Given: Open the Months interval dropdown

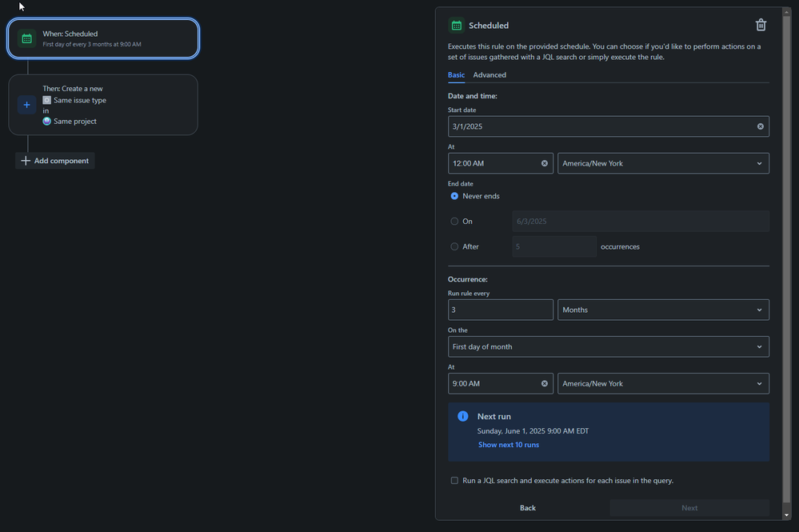Looking at the screenshot, I should click(x=663, y=310).
